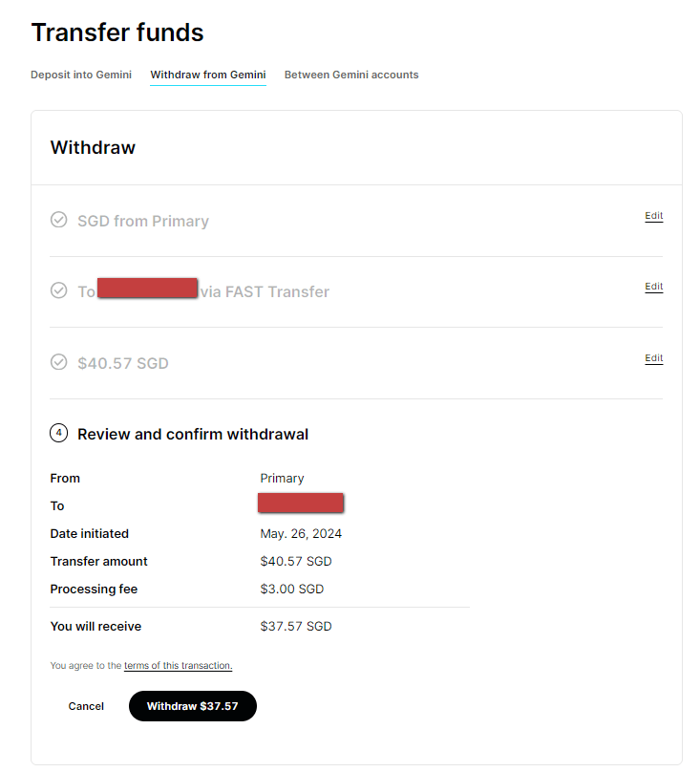Image resolution: width=700 pixels, height=772 pixels.
Task: Switch to Deposit into Gemini tab
Action: (81, 75)
